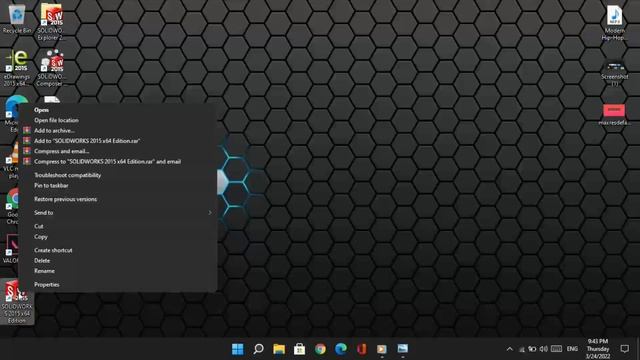Launch Google Chrome from the taskbar
The width and height of the screenshot is (640, 360).
point(320,349)
